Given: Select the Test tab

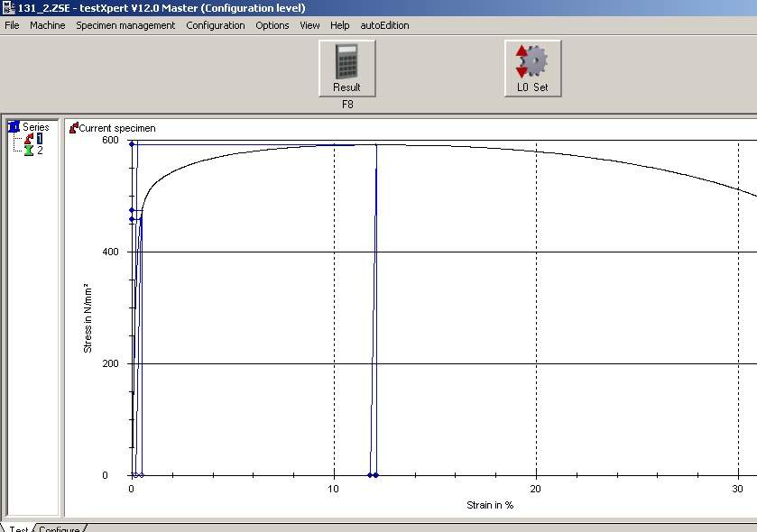Looking at the screenshot, I should tap(18, 528).
